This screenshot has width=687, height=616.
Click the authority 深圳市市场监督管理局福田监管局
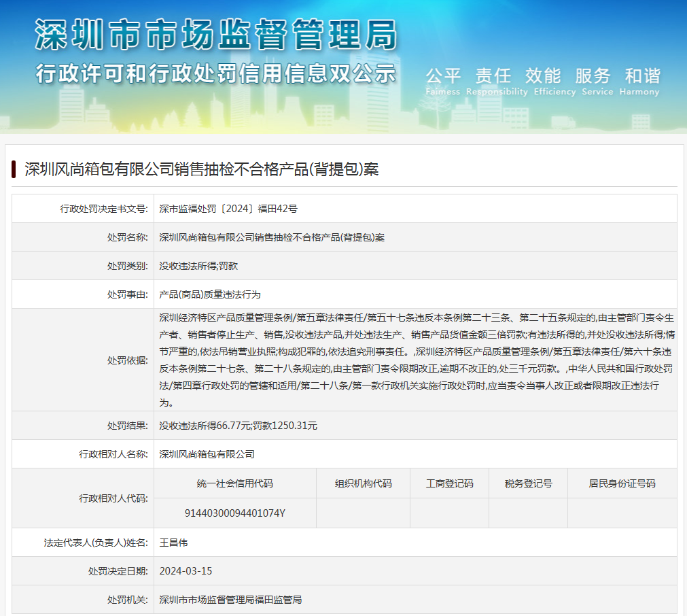[230, 599]
